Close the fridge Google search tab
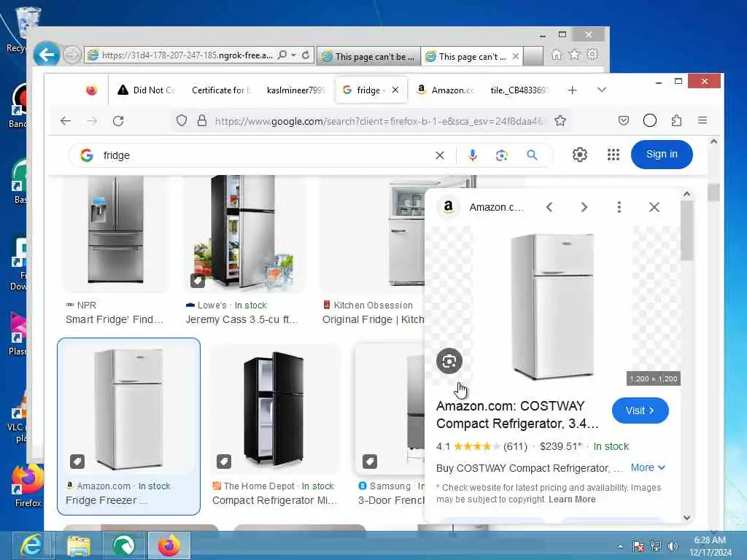 click(x=395, y=90)
